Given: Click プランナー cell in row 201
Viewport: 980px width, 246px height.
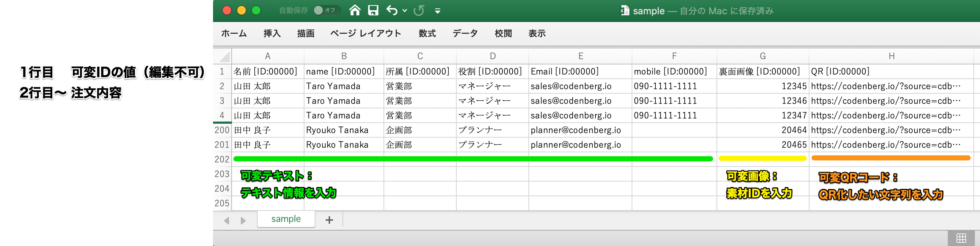Looking at the screenshot, I should pos(493,145).
